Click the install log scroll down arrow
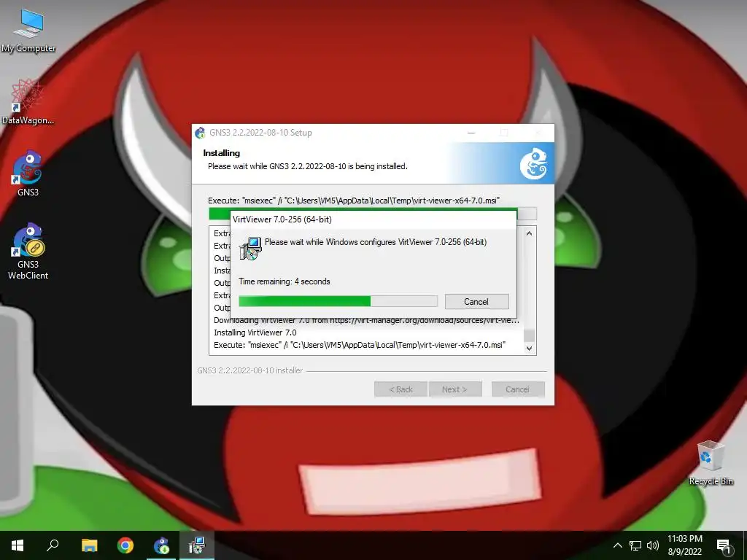The width and height of the screenshot is (747, 560). point(529,348)
